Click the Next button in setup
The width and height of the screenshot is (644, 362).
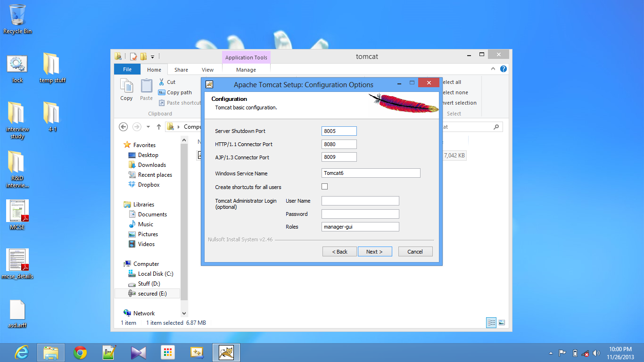point(375,252)
